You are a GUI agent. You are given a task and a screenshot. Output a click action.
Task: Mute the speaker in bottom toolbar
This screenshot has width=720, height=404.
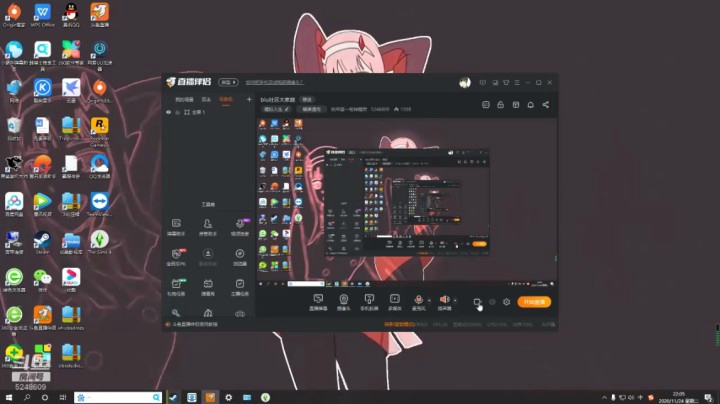444,302
